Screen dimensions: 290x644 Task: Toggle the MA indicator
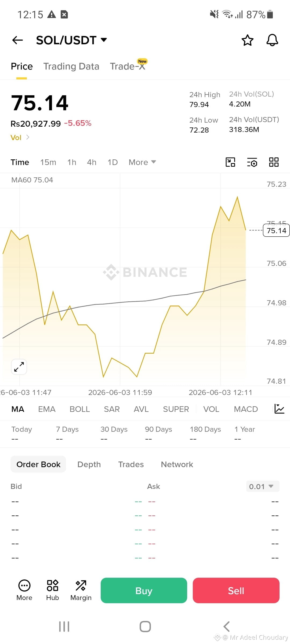tap(18, 409)
